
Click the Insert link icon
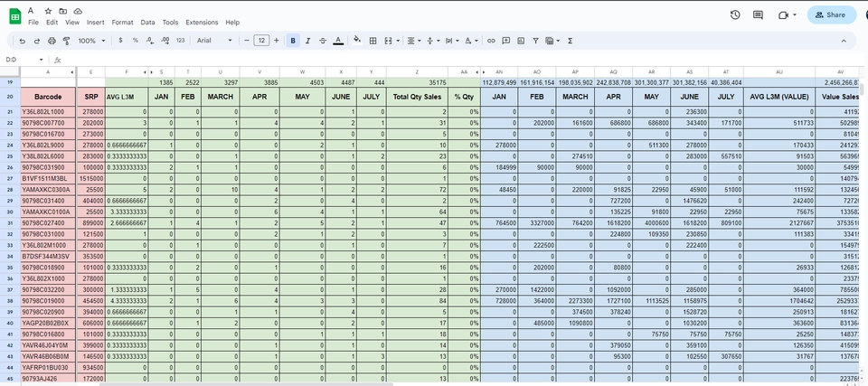[491, 41]
